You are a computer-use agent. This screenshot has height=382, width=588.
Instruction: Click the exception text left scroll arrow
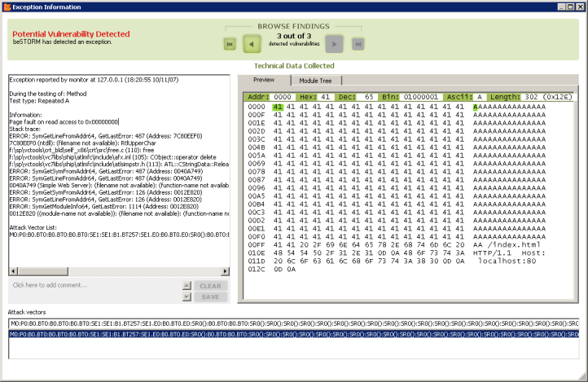click(13, 271)
